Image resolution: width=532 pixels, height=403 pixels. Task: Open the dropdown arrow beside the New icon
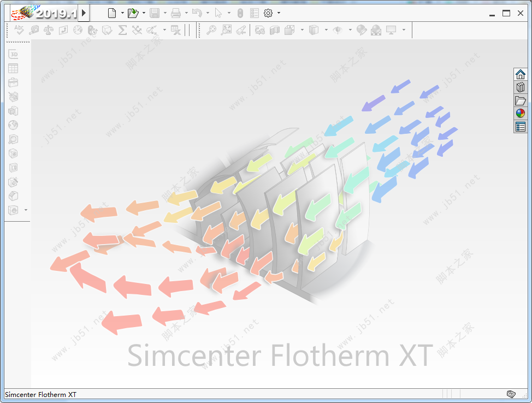(122, 13)
